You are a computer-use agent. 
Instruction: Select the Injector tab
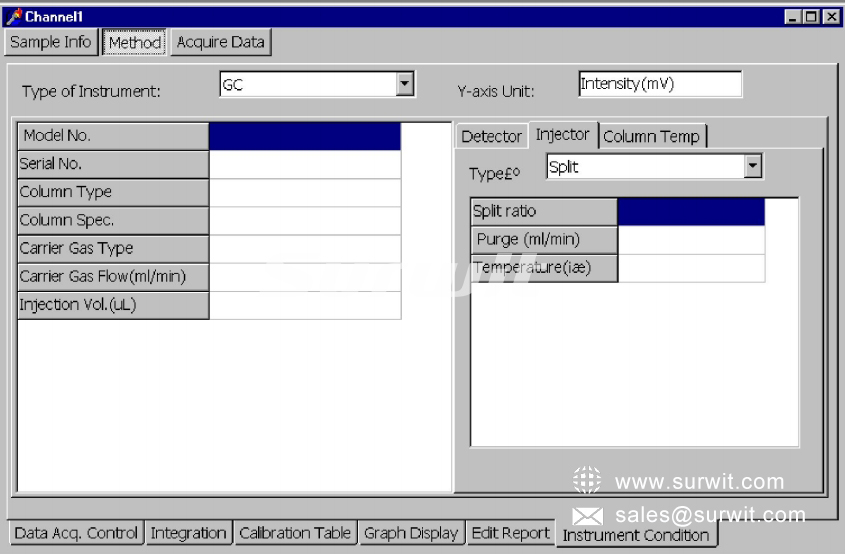coord(562,134)
